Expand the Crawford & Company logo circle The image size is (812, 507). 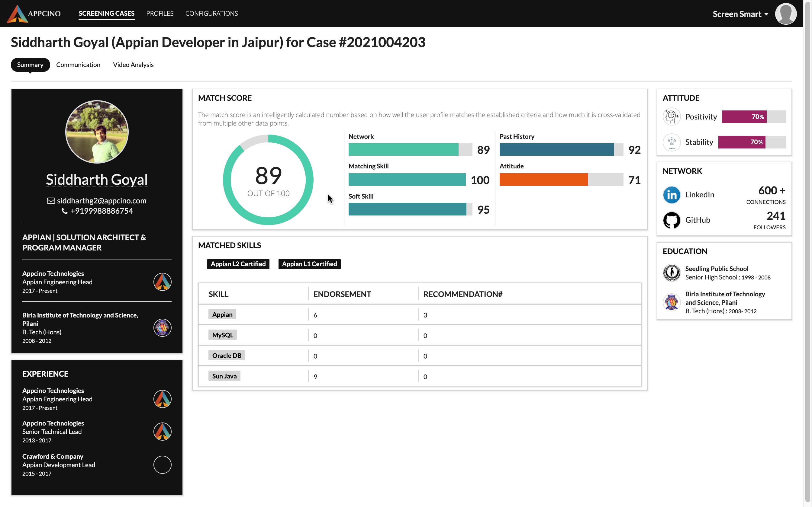162,464
